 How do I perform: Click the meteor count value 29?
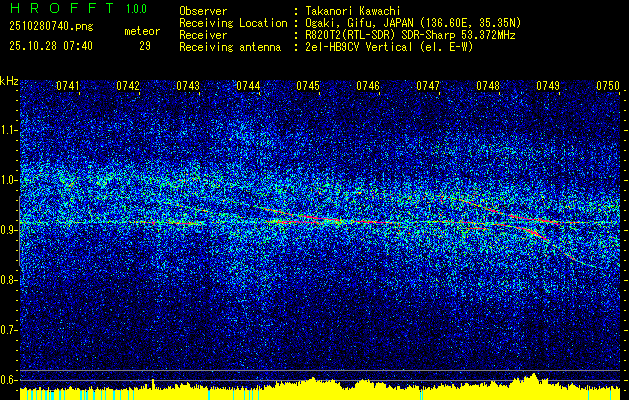tap(145, 46)
